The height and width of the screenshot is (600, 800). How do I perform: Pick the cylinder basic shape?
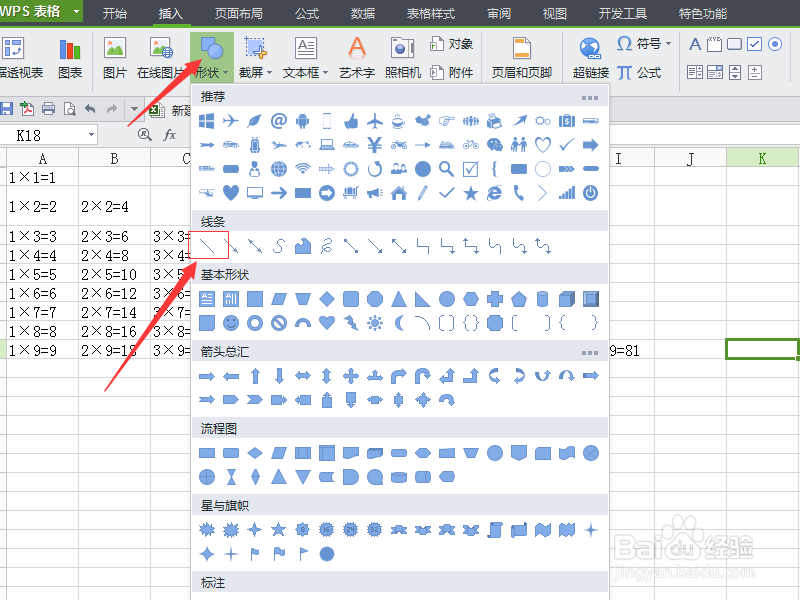(542, 299)
